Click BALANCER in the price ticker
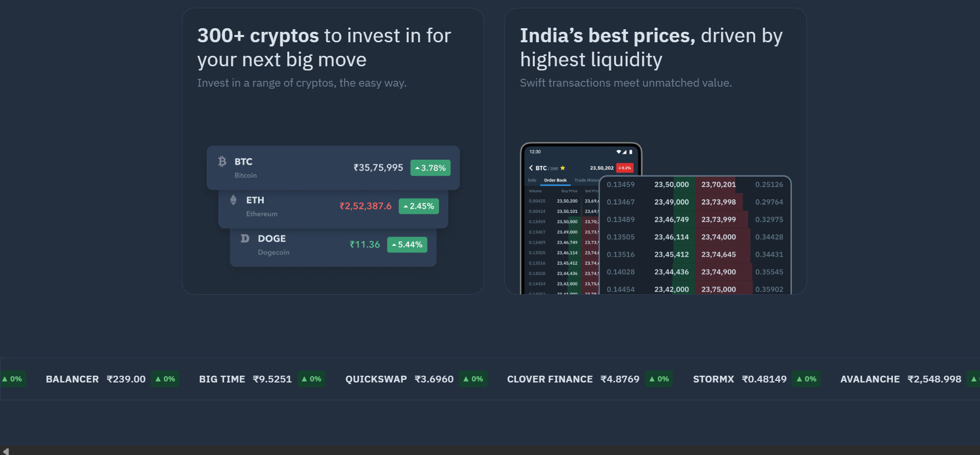The height and width of the screenshot is (455, 980). pyautogui.click(x=72, y=379)
